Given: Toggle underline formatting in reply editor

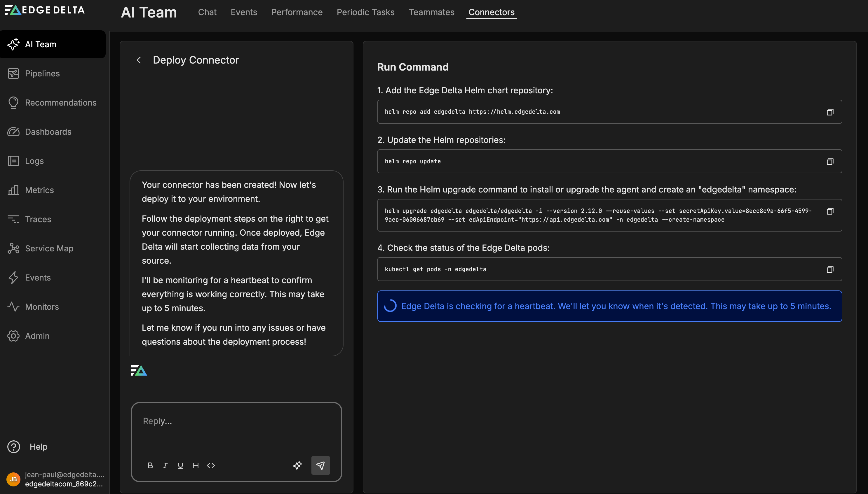Looking at the screenshot, I should tap(180, 465).
